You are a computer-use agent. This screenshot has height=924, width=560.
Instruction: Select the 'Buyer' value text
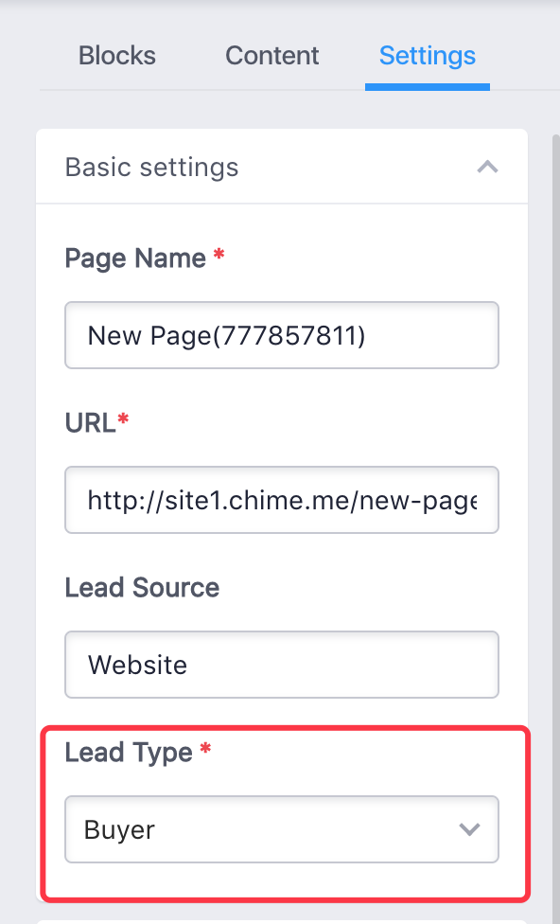(x=119, y=830)
